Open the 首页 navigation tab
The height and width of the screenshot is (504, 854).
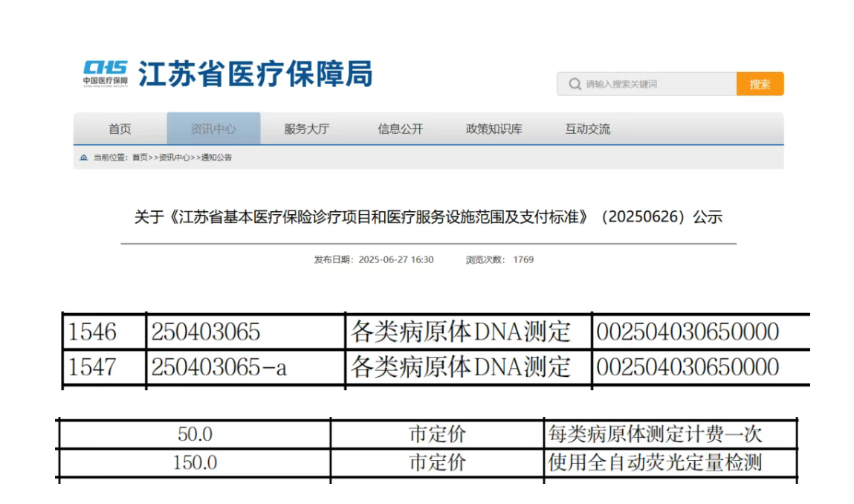[120, 129]
